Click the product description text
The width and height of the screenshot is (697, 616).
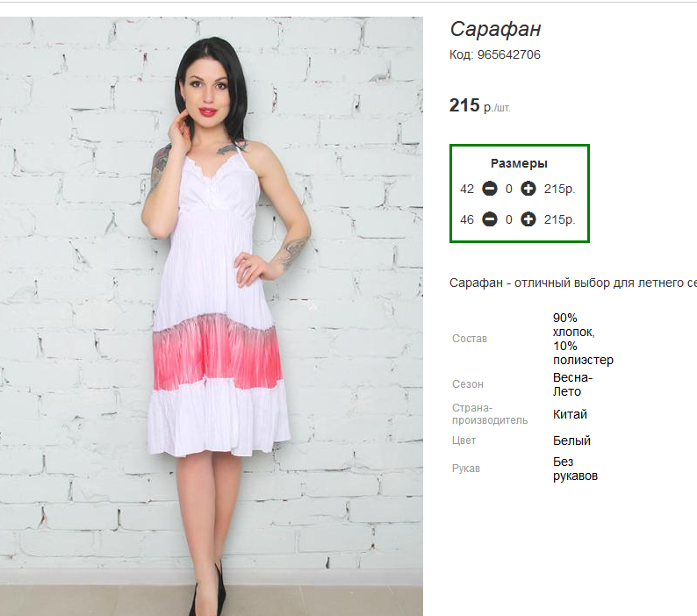pos(572,283)
